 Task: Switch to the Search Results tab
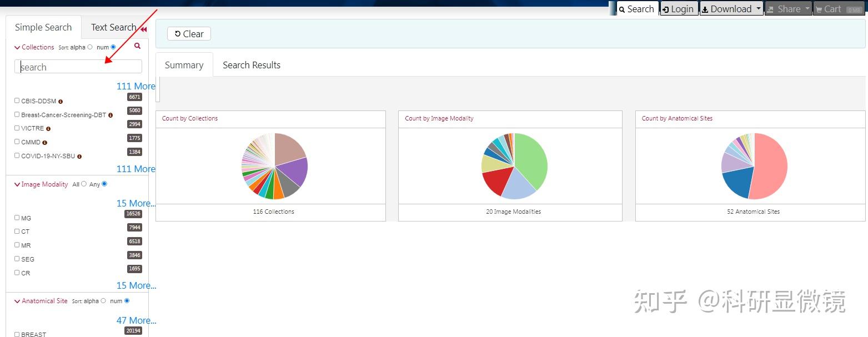[252, 65]
